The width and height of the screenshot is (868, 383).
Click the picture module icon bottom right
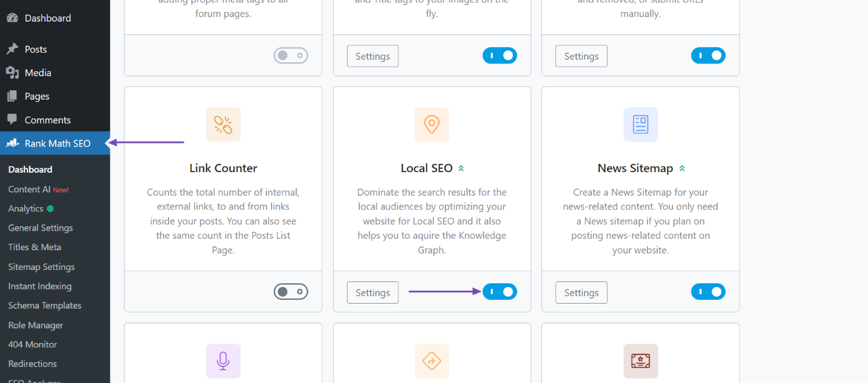tap(641, 361)
